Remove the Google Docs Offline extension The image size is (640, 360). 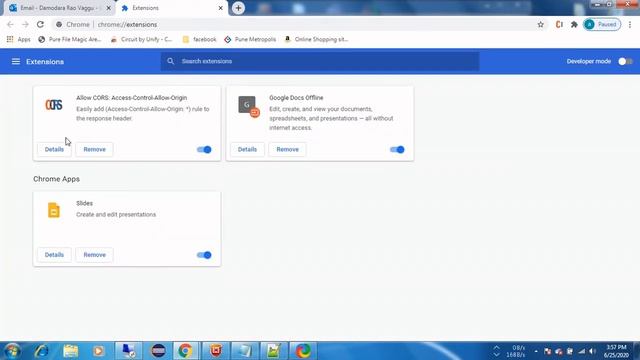tap(287, 149)
